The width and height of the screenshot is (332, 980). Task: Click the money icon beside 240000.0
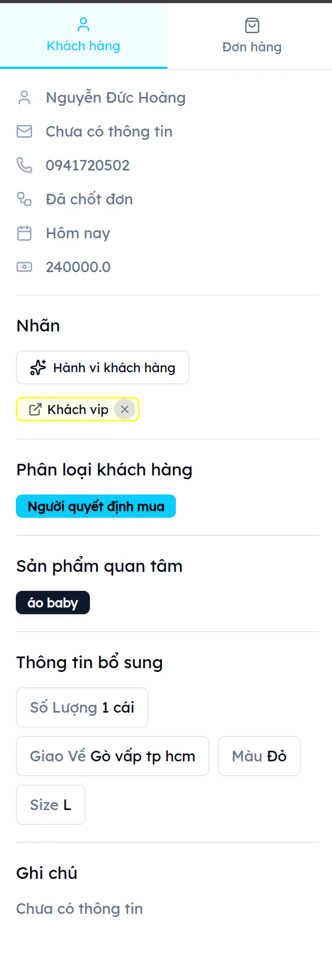click(24, 267)
